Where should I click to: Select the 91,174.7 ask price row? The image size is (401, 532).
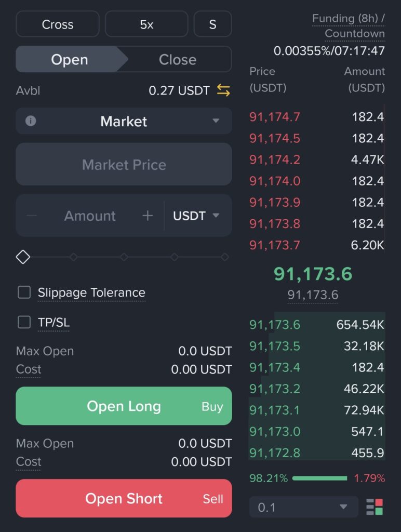tap(316, 117)
